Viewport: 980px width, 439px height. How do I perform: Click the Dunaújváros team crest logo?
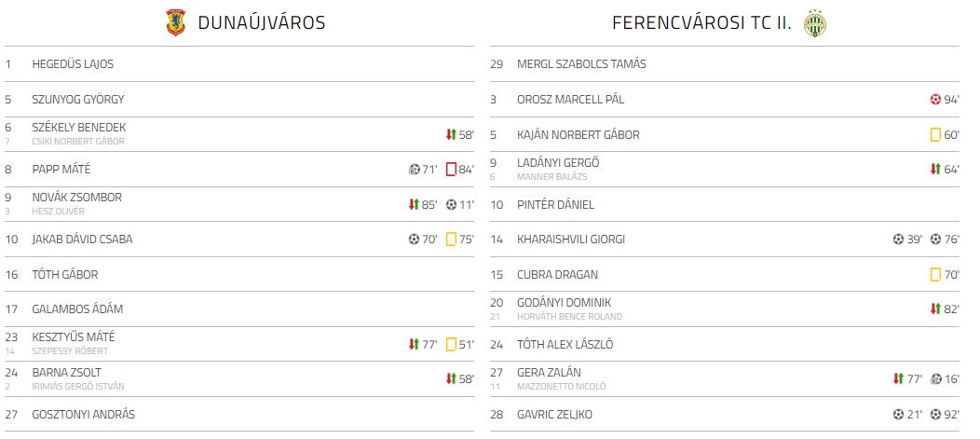pos(176,22)
